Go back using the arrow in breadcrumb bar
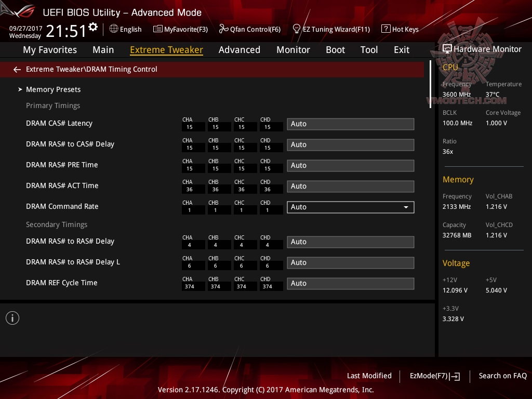The image size is (532, 399). (x=17, y=69)
